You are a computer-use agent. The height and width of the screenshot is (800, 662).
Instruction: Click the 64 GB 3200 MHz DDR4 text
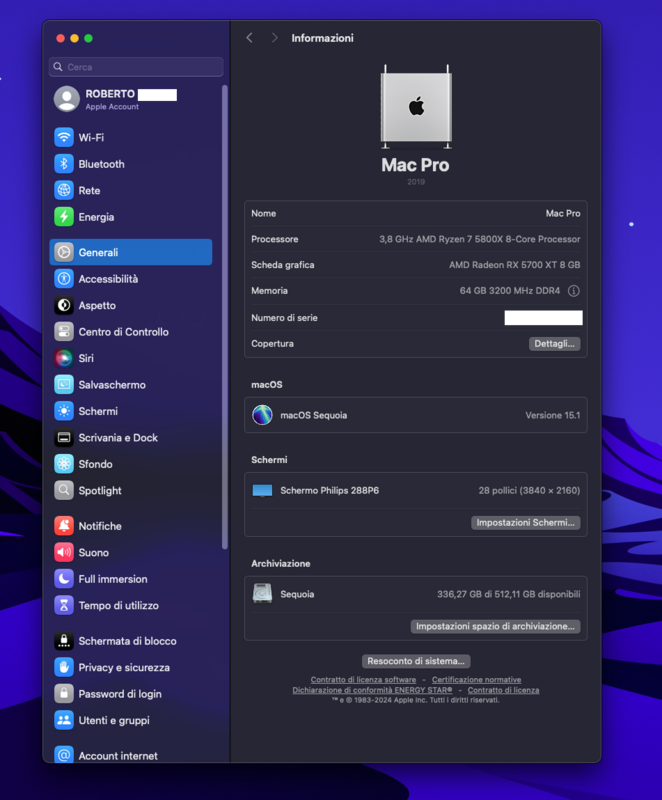pyautogui.click(x=510, y=291)
